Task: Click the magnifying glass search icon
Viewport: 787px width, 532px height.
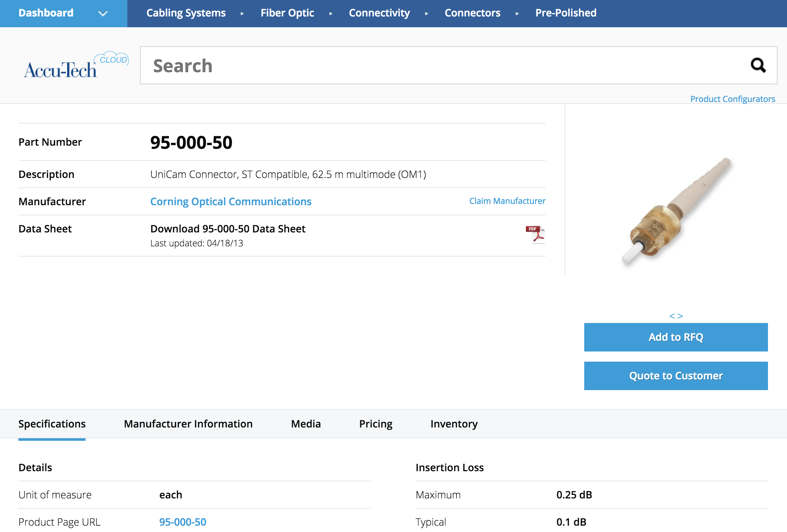Action: tap(758, 65)
